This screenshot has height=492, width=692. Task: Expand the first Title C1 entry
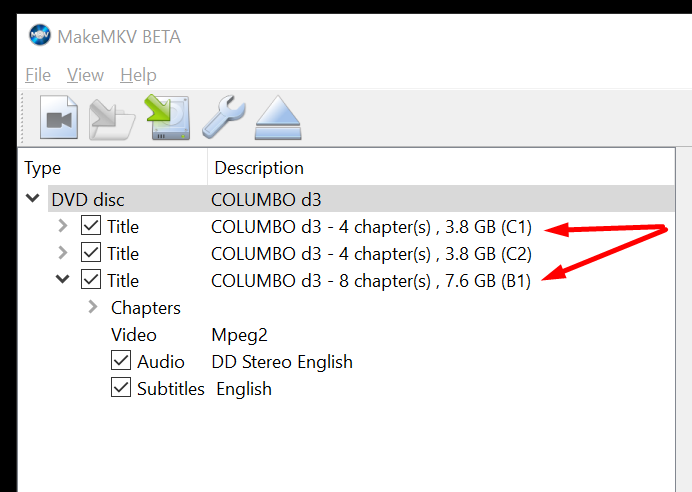coord(63,226)
